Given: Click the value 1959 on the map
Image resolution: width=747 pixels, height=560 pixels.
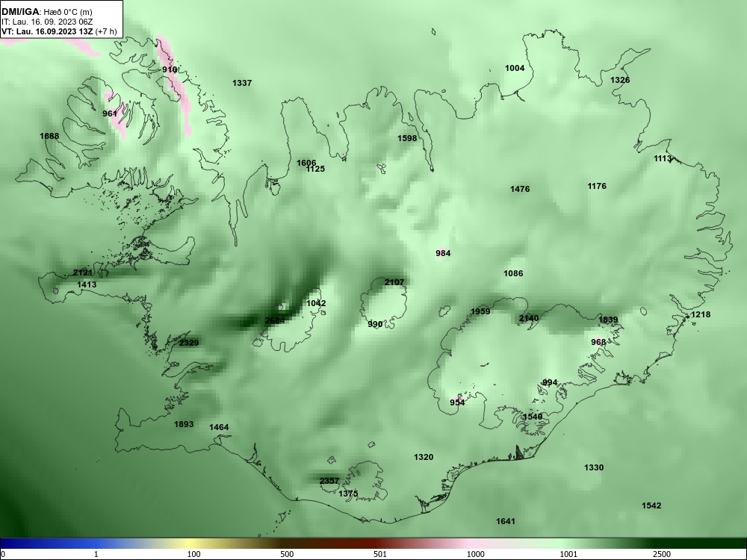Looking at the screenshot, I should tap(480, 311).
